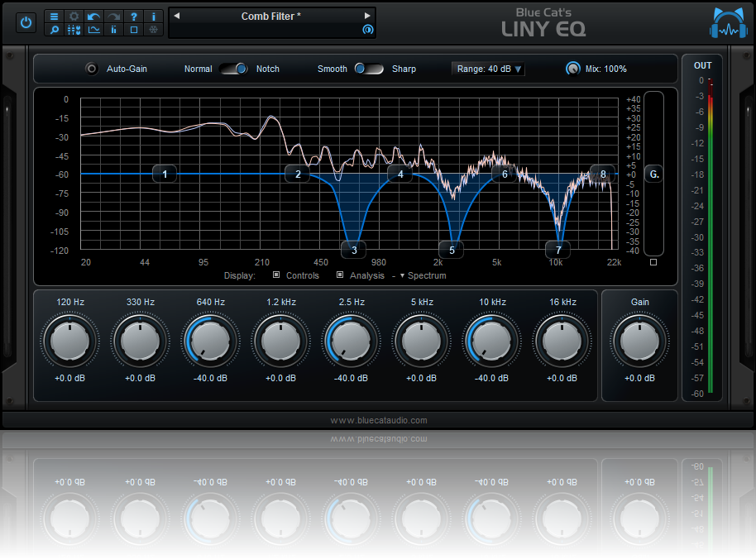This screenshot has width=756, height=559.
Task: Click the "Smooth" label
Action: (333, 69)
